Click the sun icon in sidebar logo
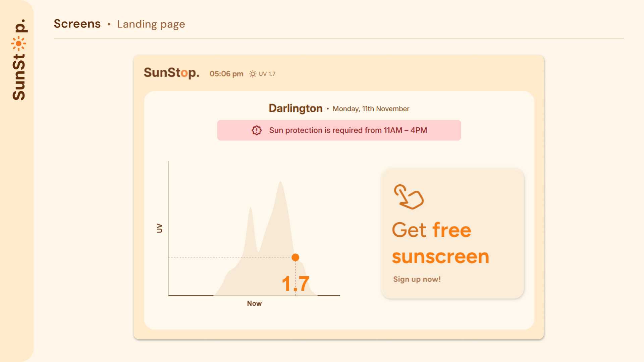Viewport: 644px width, 362px height. point(18,44)
